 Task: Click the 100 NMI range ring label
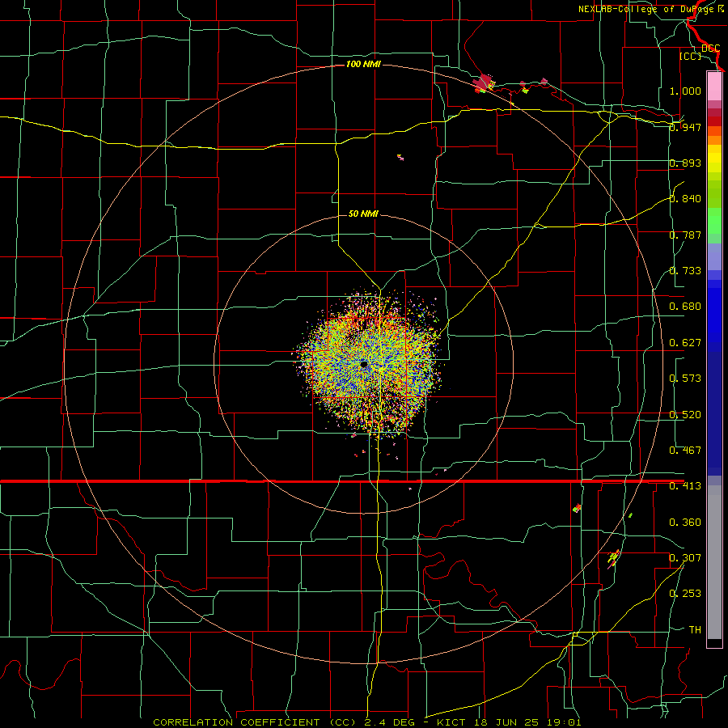(363, 64)
